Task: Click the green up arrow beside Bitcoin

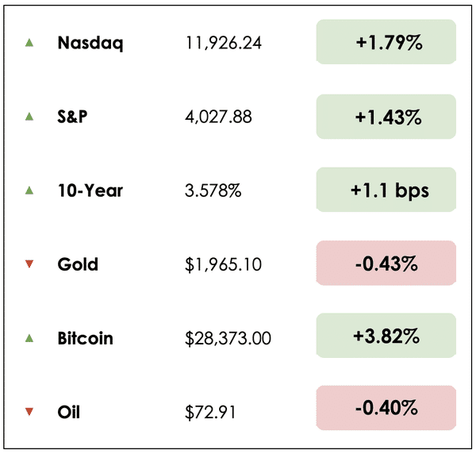Action: pos(29,338)
